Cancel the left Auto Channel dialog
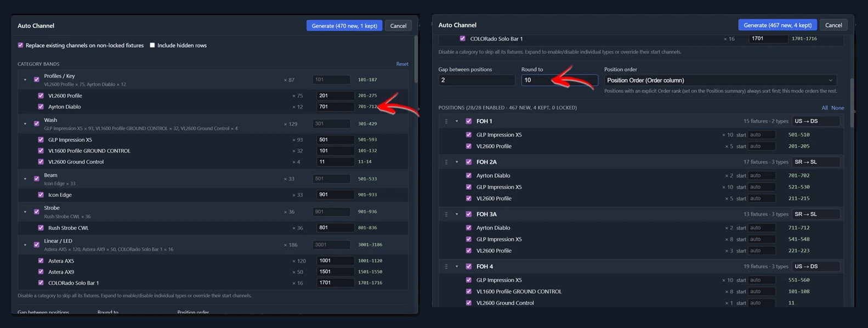This screenshot has height=328, width=868. (398, 26)
